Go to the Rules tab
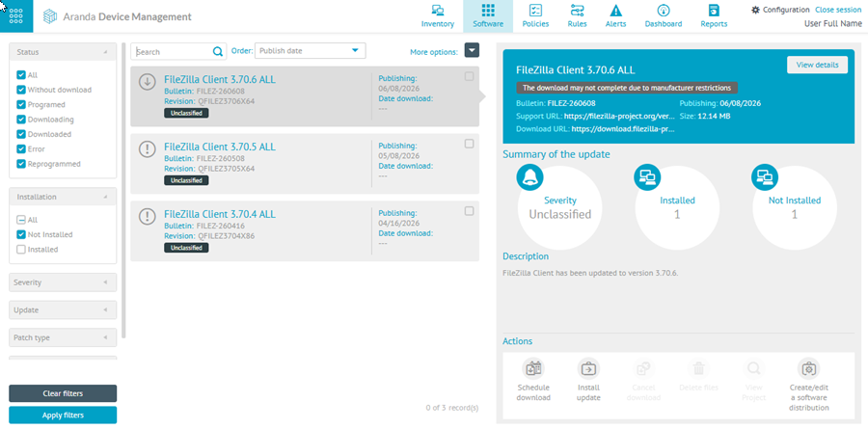Image resolution: width=868 pixels, height=429 pixels. point(577,16)
